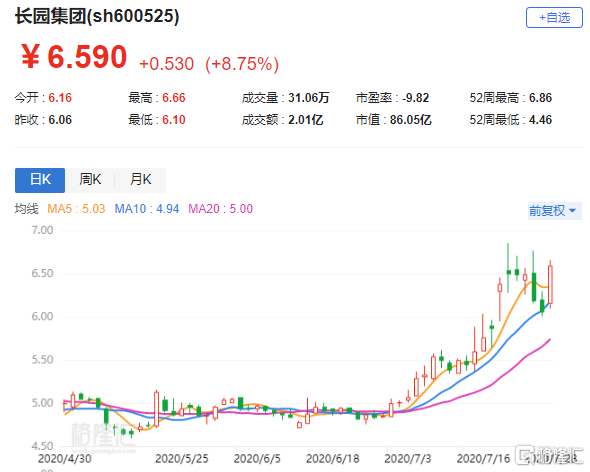Click 最高 value 6.66

tap(173, 98)
